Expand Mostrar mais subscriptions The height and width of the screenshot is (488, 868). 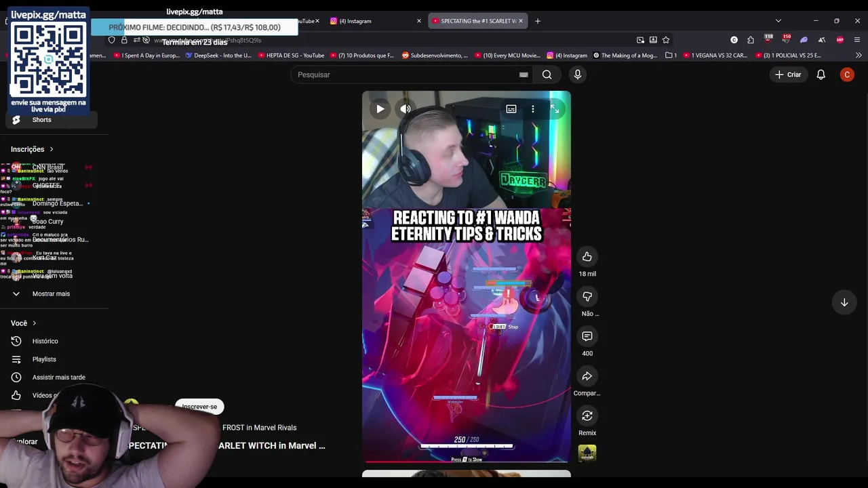pos(52,293)
